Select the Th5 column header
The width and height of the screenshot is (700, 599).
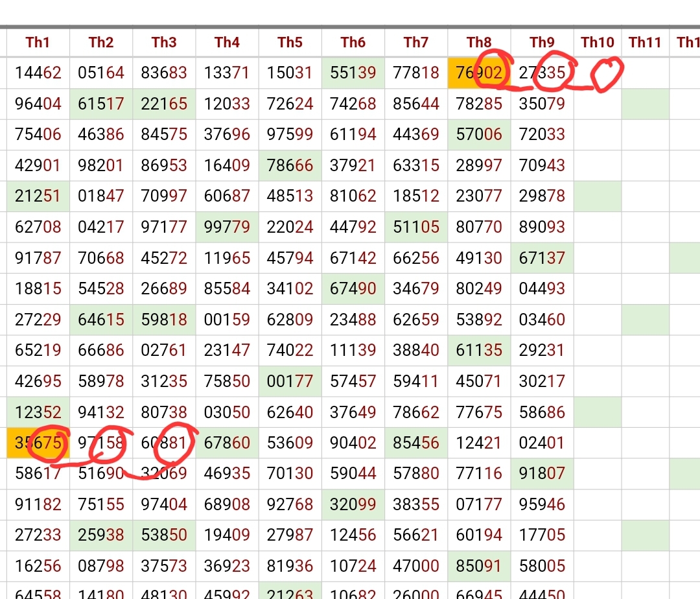click(x=290, y=43)
